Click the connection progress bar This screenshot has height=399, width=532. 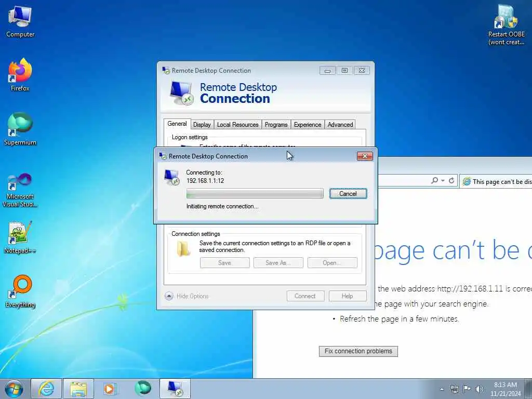point(255,194)
